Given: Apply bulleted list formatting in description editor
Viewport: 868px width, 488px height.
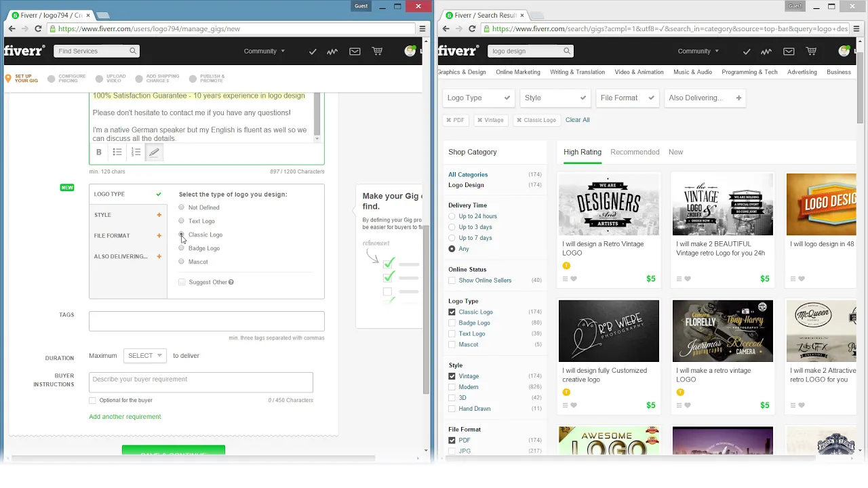Looking at the screenshot, I should tap(117, 152).
